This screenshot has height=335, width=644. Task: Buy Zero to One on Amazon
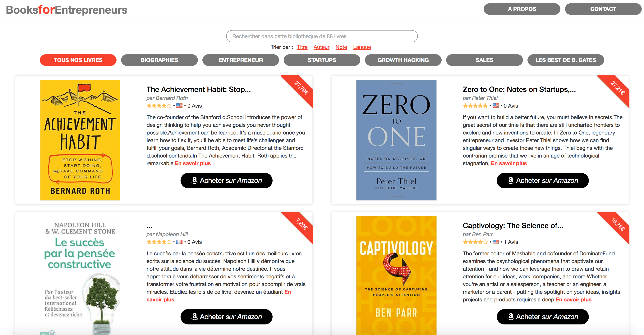click(x=542, y=180)
